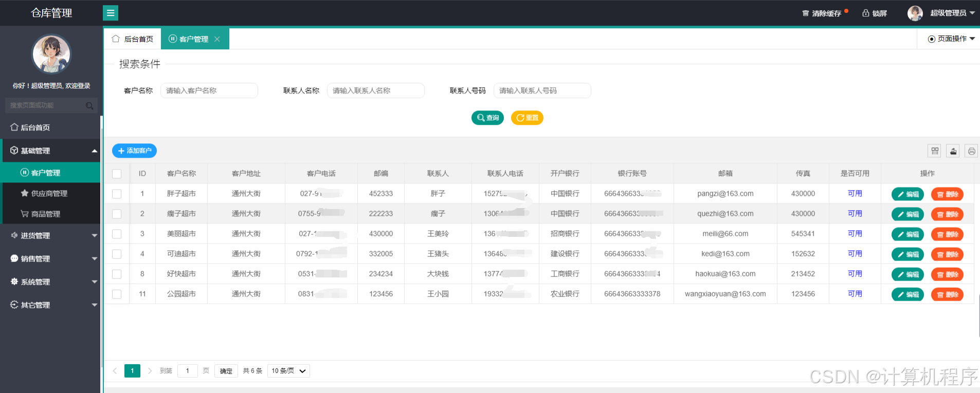
Task: Delete the 公园超市 customer row
Action: [947, 294]
